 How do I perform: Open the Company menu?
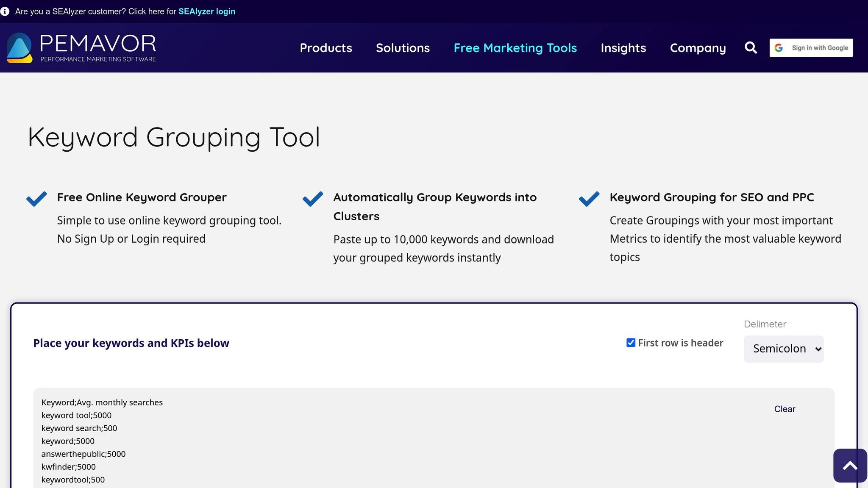pyautogui.click(x=698, y=48)
